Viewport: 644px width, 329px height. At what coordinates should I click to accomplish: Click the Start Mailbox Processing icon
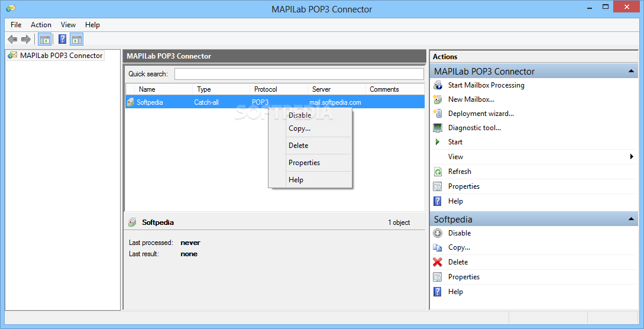tap(438, 85)
